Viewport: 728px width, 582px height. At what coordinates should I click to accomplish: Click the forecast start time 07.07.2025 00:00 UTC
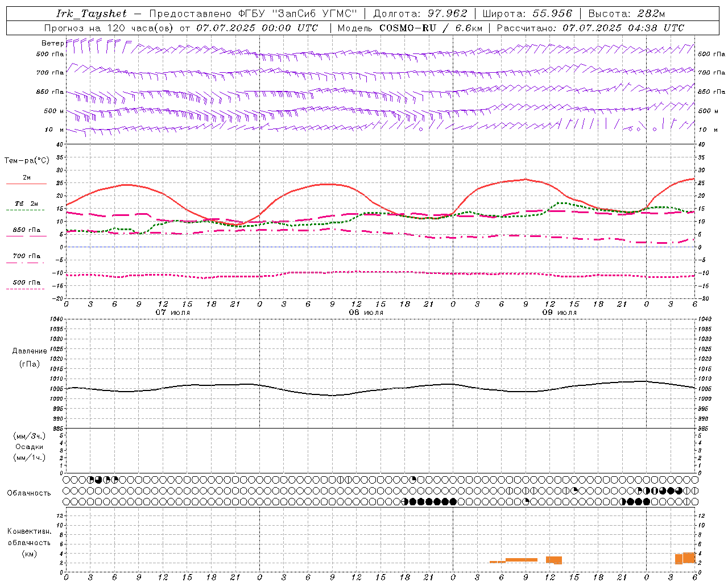click(257, 28)
